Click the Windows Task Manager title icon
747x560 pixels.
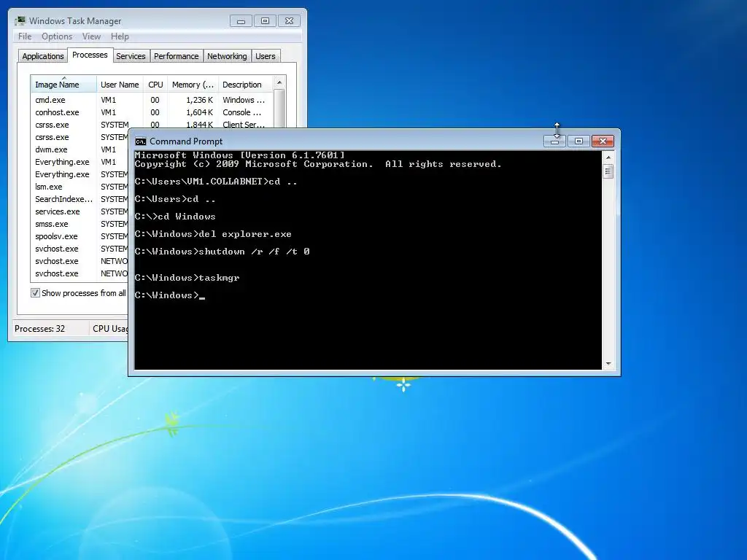point(20,21)
